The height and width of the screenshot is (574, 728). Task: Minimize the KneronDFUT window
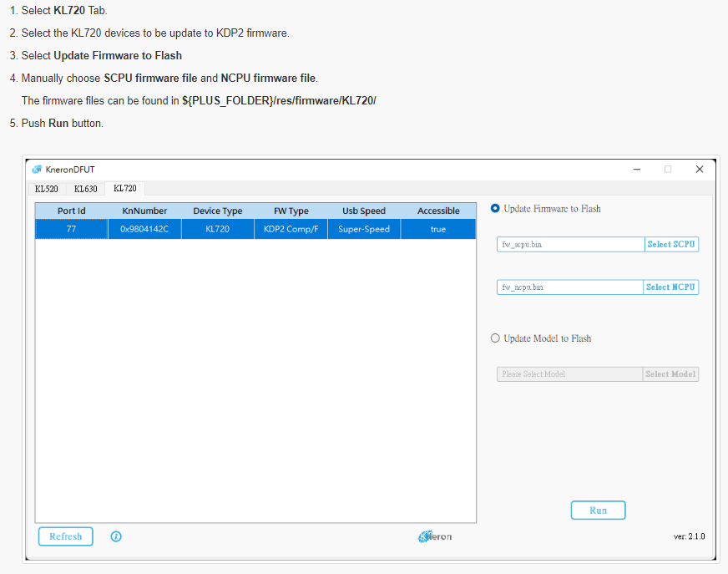[637, 169]
